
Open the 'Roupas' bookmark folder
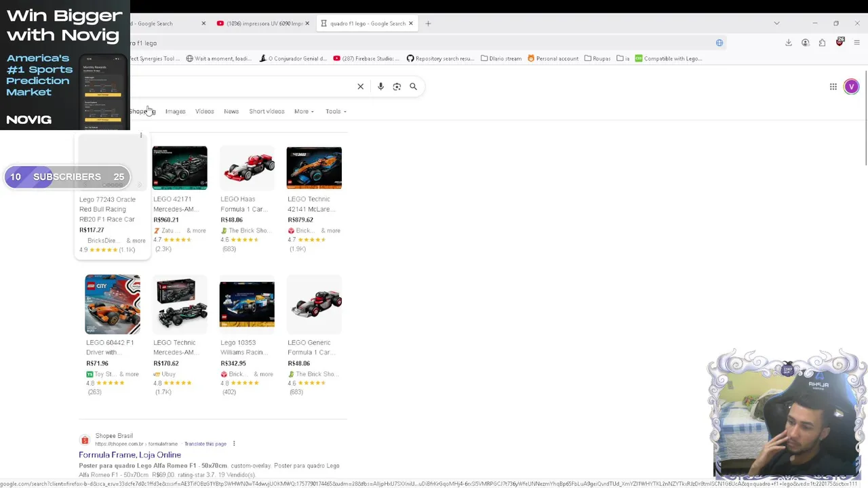click(x=597, y=58)
